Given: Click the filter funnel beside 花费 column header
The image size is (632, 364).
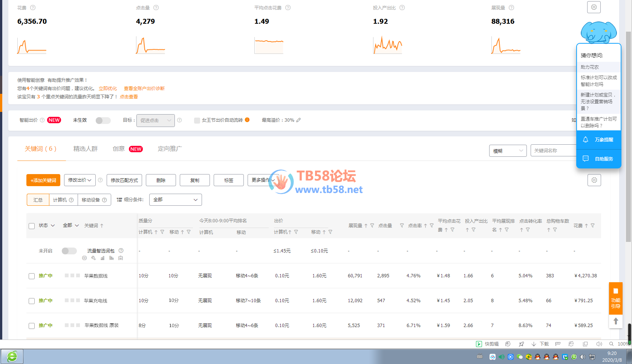Looking at the screenshot, I should 592,226.
